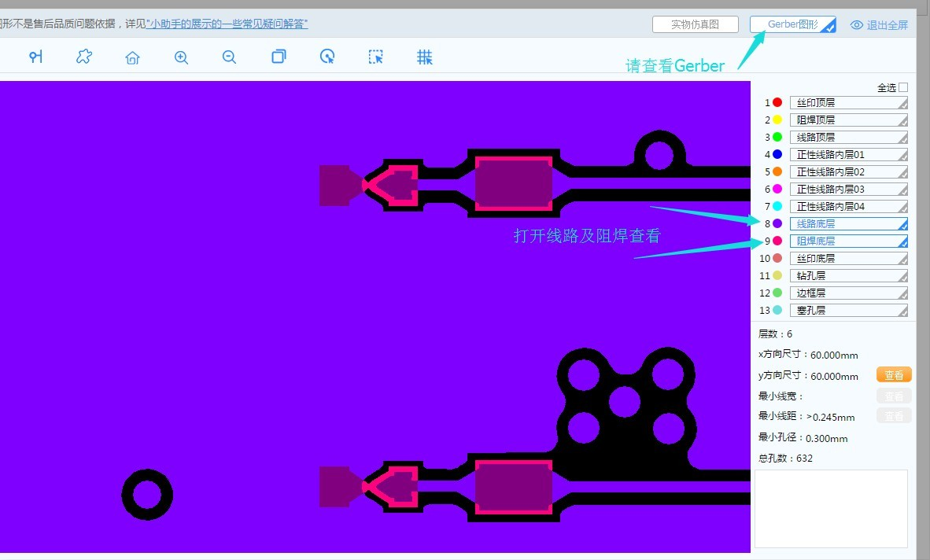Enable the 丝印顶层 layer
The width and height of the screenshot is (930, 560).
pyautogui.click(x=848, y=103)
